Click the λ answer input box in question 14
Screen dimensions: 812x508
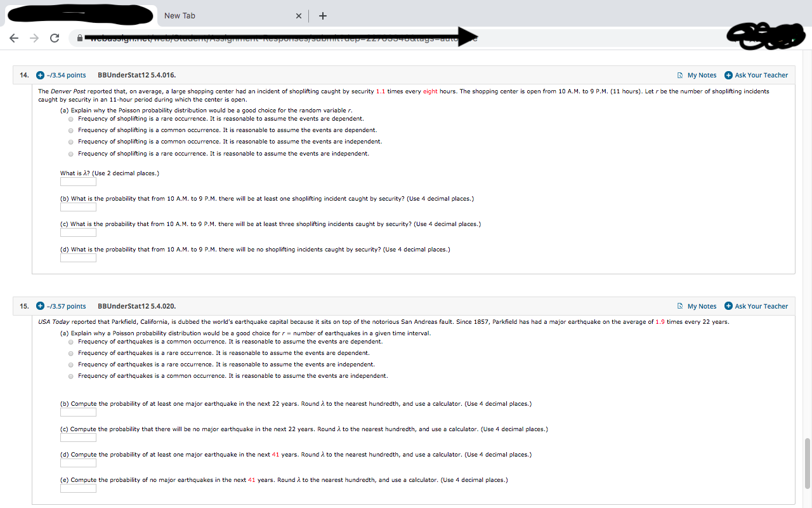tap(77, 182)
